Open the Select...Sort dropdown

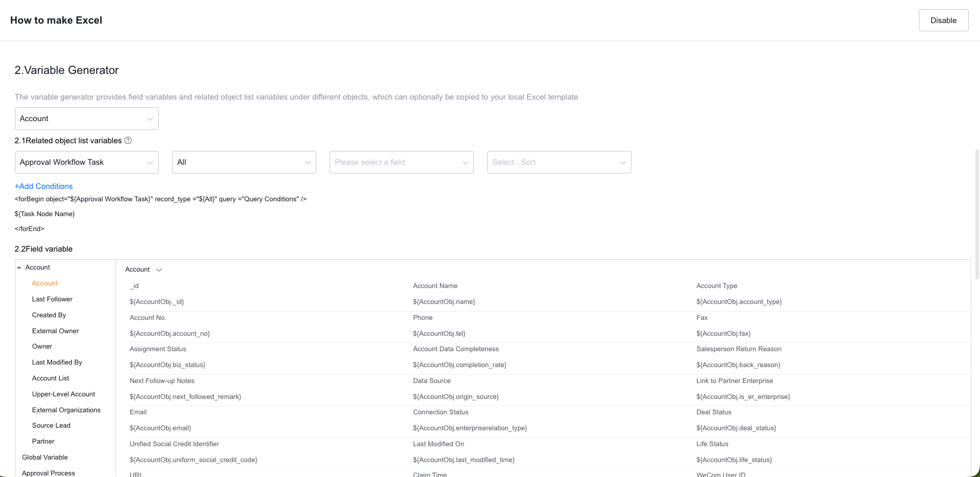pos(559,162)
